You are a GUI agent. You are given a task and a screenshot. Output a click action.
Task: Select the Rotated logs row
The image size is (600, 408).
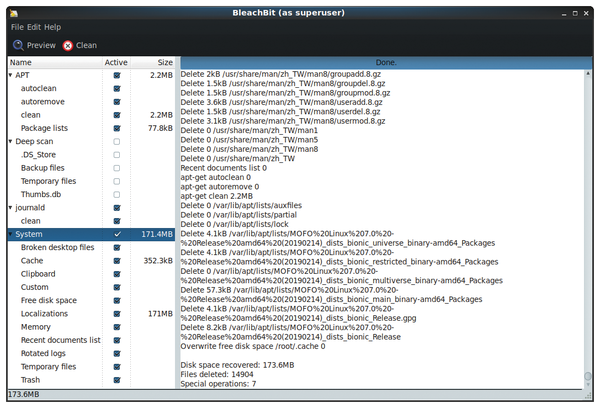tap(91, 353)
